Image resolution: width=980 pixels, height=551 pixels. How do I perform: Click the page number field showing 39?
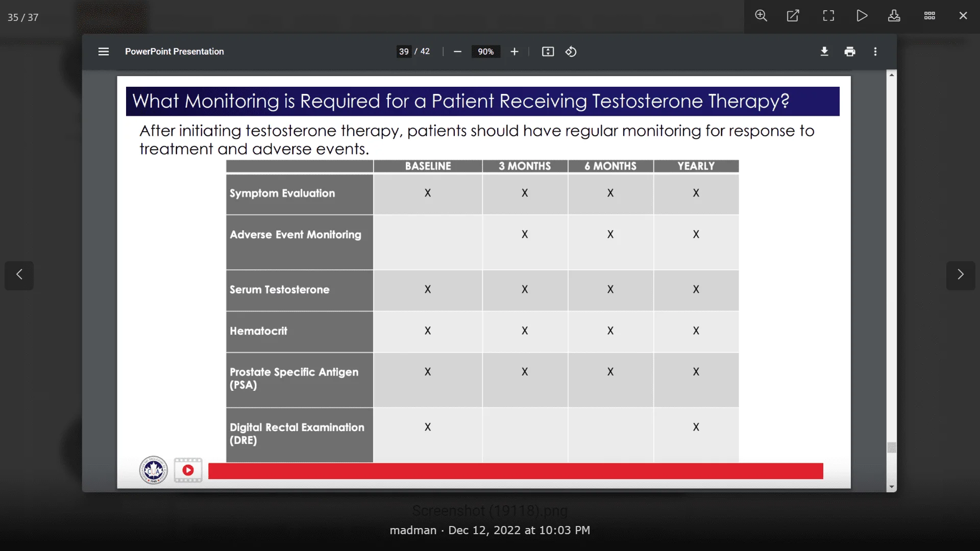[x=404, y=52]
